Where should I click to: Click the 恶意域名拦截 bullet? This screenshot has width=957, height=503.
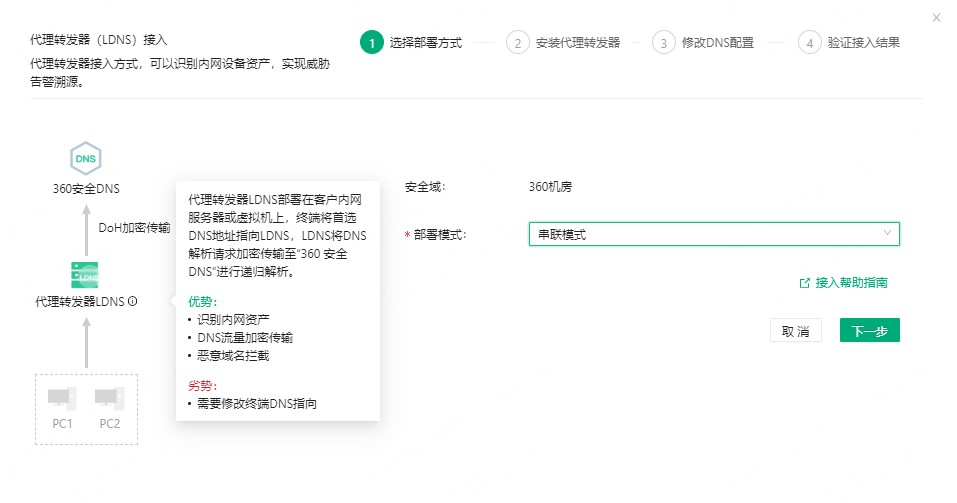233,356
